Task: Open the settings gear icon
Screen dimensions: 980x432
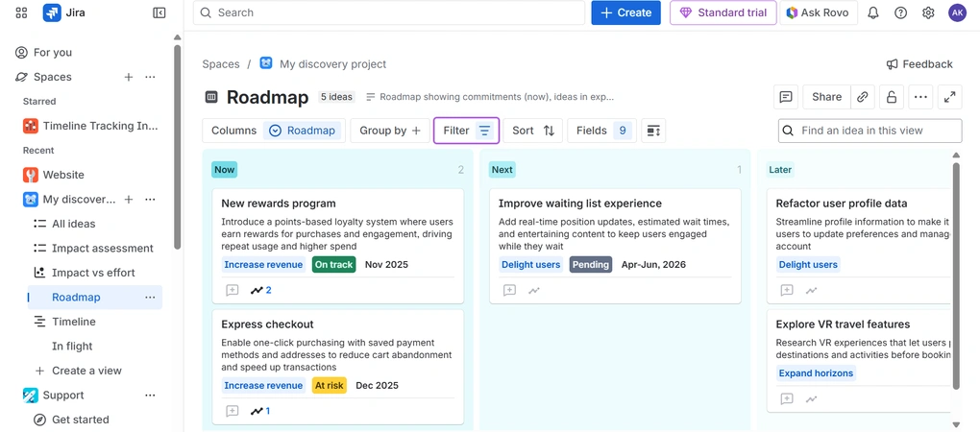Action: (x=928, y=12)
